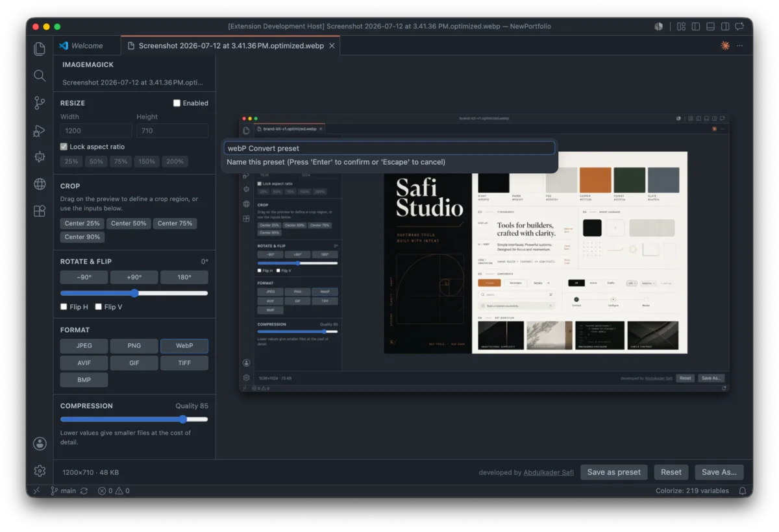Choose the 200% resize button
The width and height of the screenshot is (779, 532).
pos(175,162)
